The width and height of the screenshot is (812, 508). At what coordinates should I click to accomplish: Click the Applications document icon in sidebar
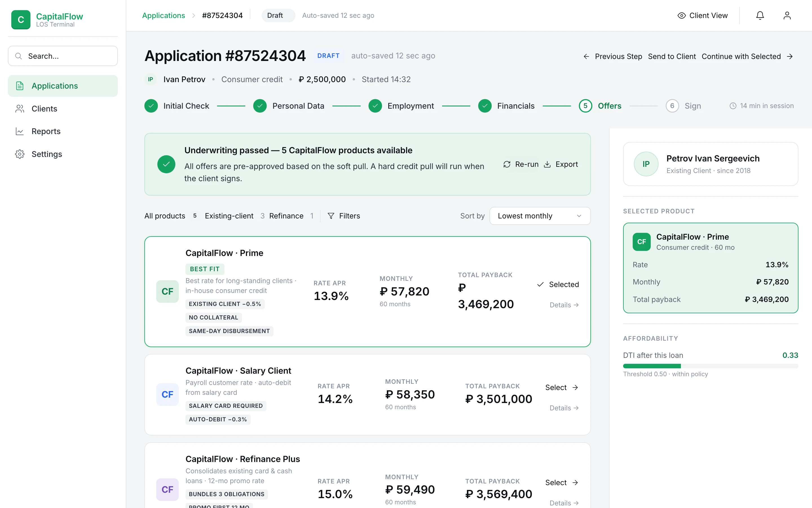coord(20,86)
